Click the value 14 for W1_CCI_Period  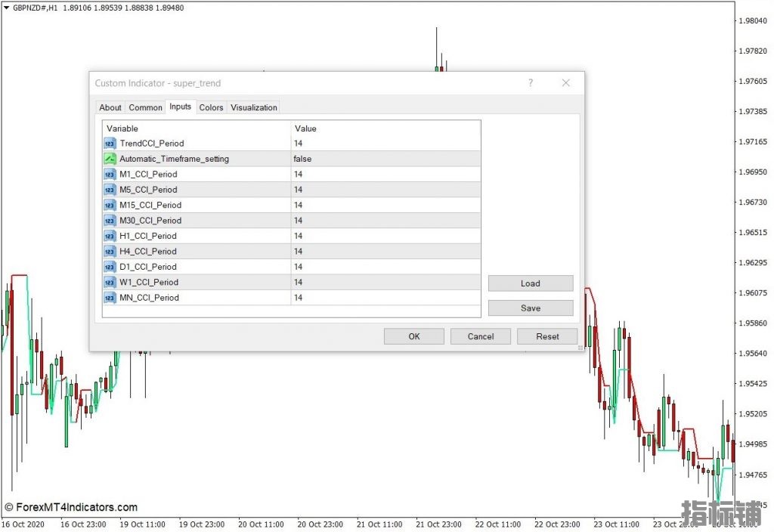click(298, 283)
